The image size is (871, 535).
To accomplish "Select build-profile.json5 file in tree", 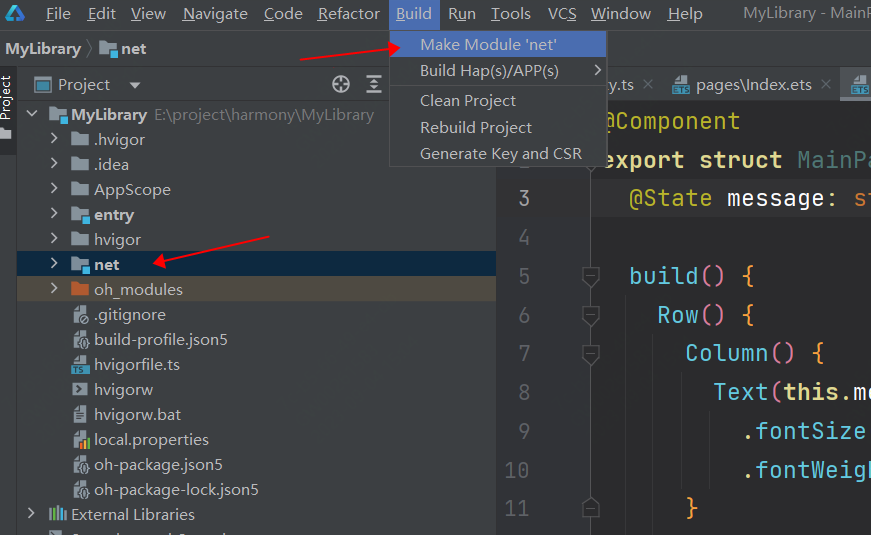I will pyautogui.click(x=160, y=340).
